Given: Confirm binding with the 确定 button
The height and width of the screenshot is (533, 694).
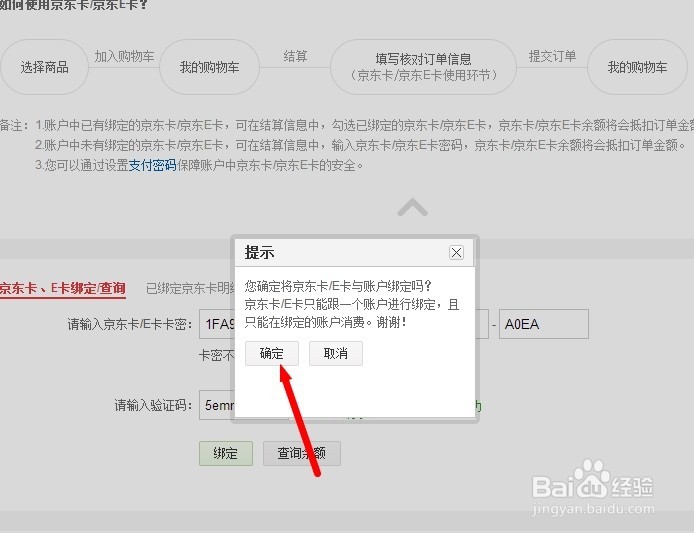Looking at the screenshot, I should [272, 353].
